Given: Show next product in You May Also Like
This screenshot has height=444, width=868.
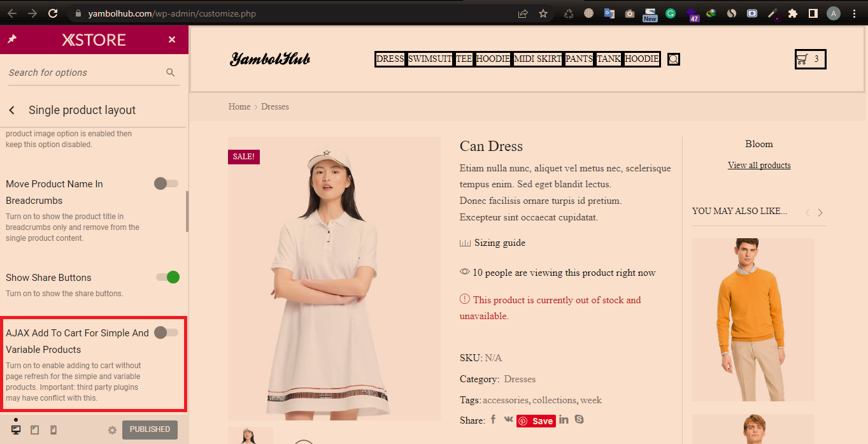Looking at the screenshot, I should (820, 213).
